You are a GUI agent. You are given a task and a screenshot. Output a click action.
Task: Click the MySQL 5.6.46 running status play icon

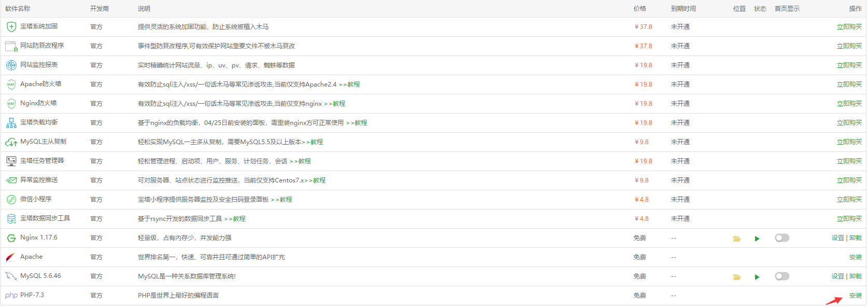757,277
